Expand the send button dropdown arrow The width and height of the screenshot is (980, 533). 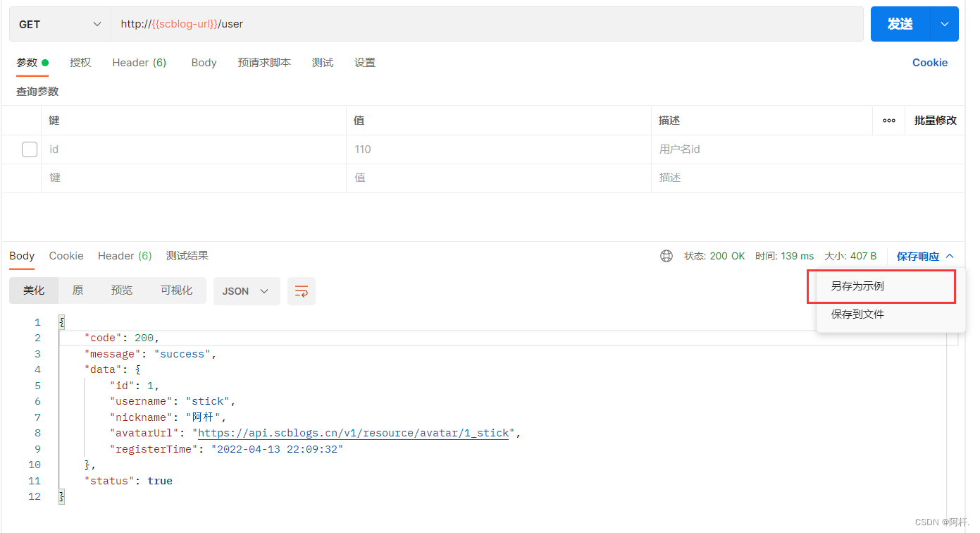coord(945,24)
